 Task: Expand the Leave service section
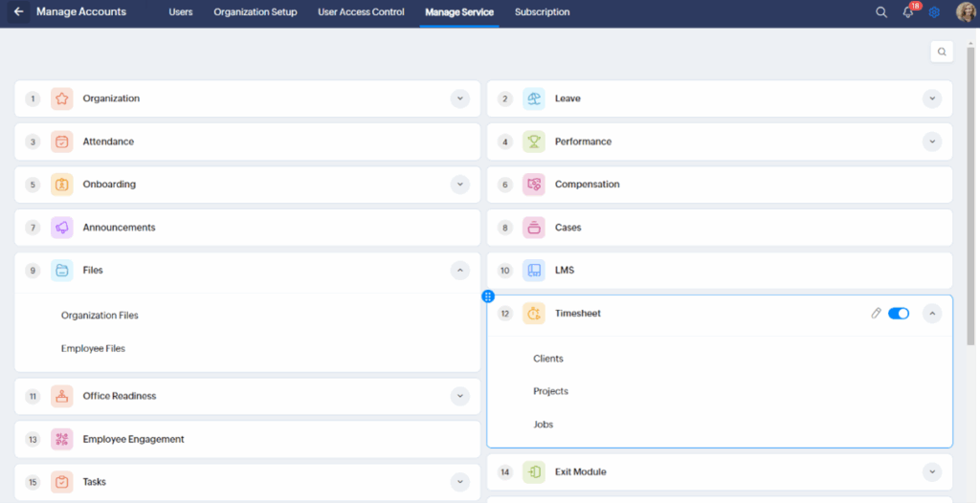[x=932, y=98]
